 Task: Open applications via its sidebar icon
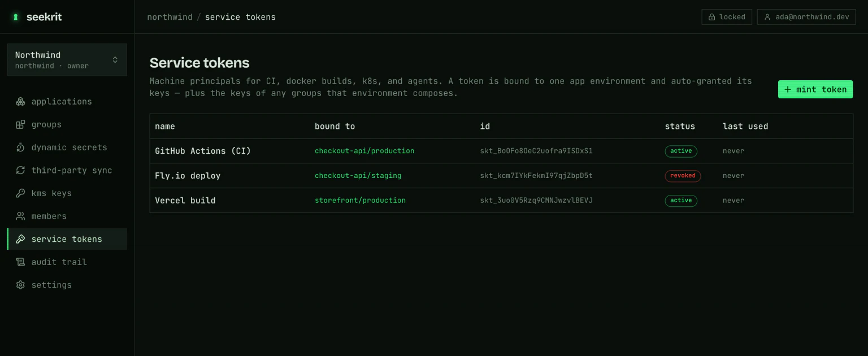tap(20, 102)
